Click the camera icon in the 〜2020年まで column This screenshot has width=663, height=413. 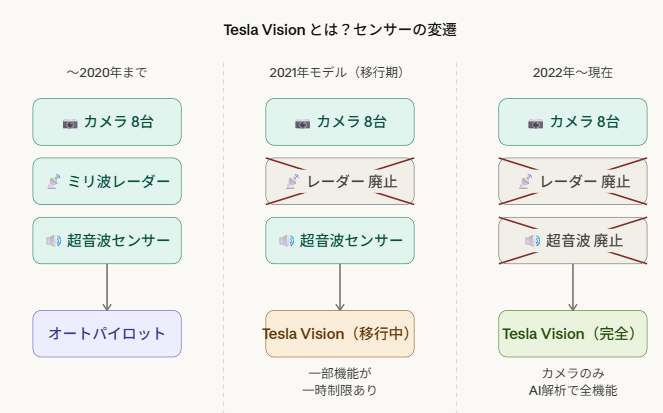click(70, 123)
